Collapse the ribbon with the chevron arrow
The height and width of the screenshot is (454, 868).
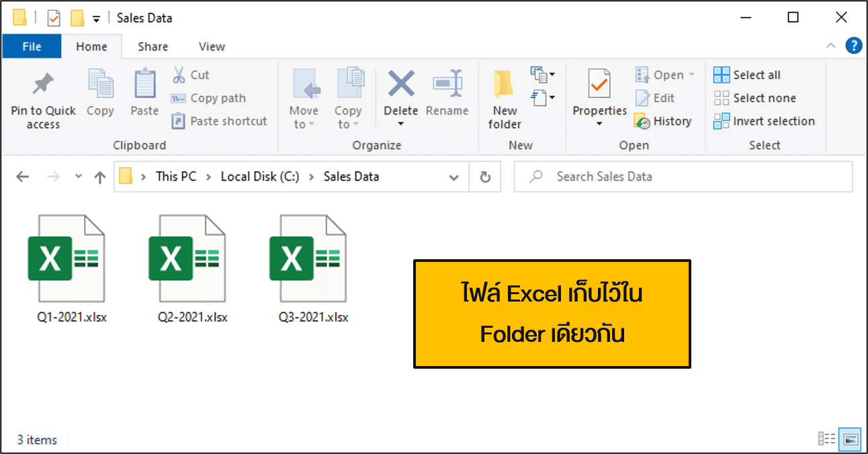831,46
